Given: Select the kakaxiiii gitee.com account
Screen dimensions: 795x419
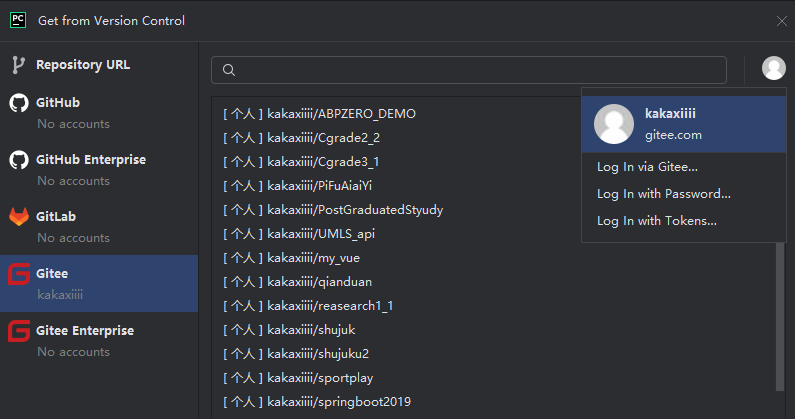Looking at the screenshot, I should (684, 124).
